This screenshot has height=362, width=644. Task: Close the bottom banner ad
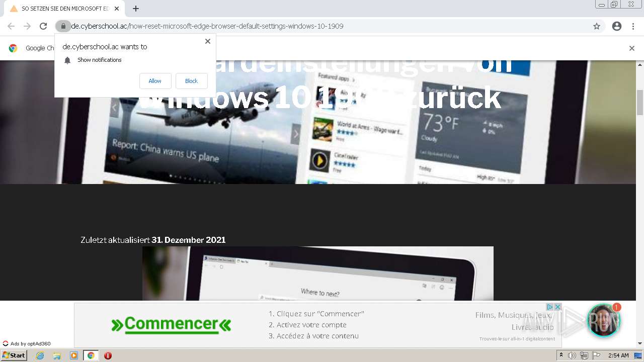[x=557, y=307]
